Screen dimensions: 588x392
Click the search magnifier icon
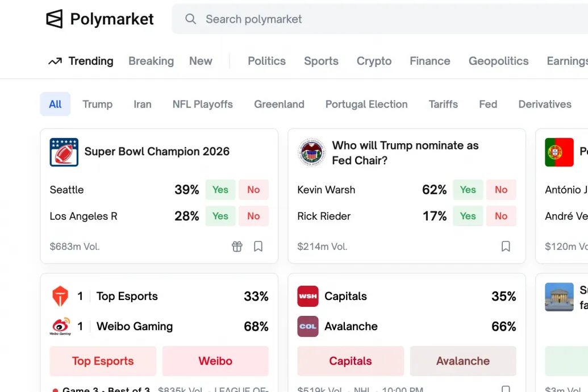tap(191, 19)
